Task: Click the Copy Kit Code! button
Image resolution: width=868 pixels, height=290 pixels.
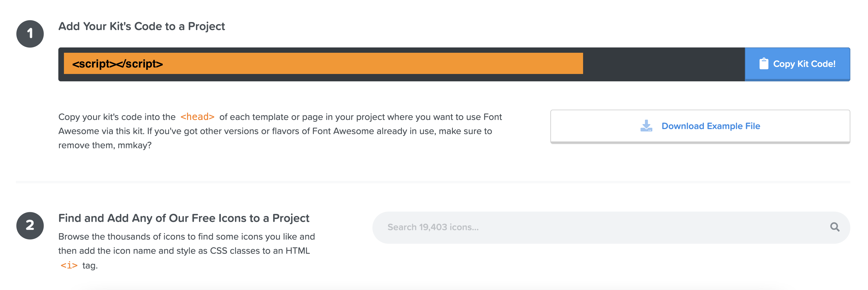Action: pos(797,64)
